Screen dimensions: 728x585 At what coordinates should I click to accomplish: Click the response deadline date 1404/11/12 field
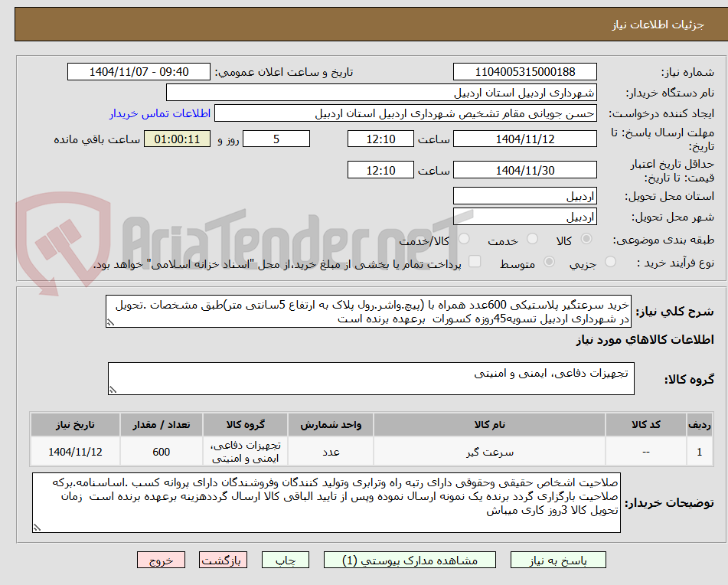pos(524,139)
